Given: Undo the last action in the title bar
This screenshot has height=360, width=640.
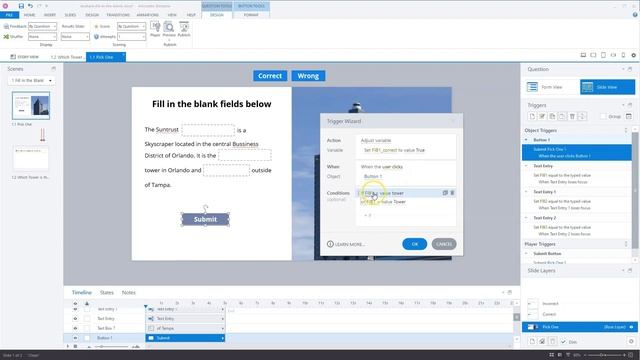Looking at the screenshot, I should pyautogui.click(x=30, y=6).
